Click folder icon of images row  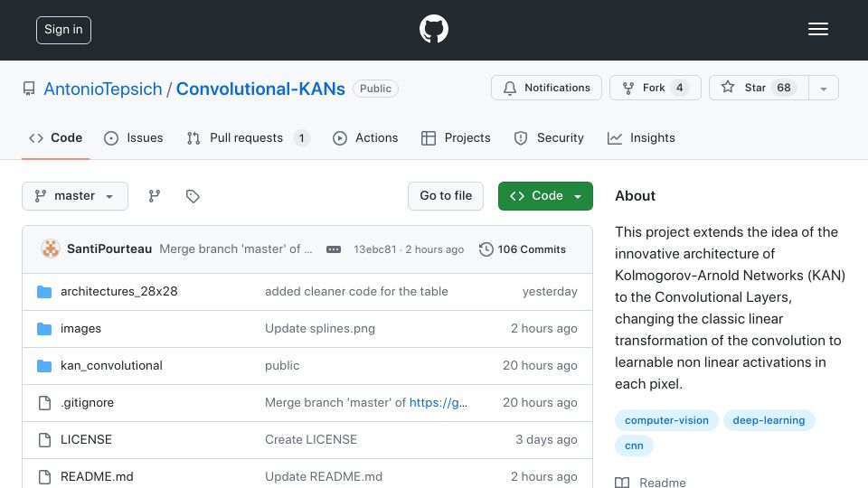point(44,329)
